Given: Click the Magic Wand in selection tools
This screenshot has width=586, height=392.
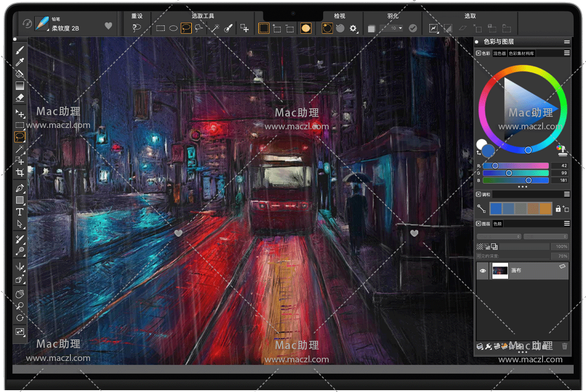Looking at the screenshot, I should [214, 28].
